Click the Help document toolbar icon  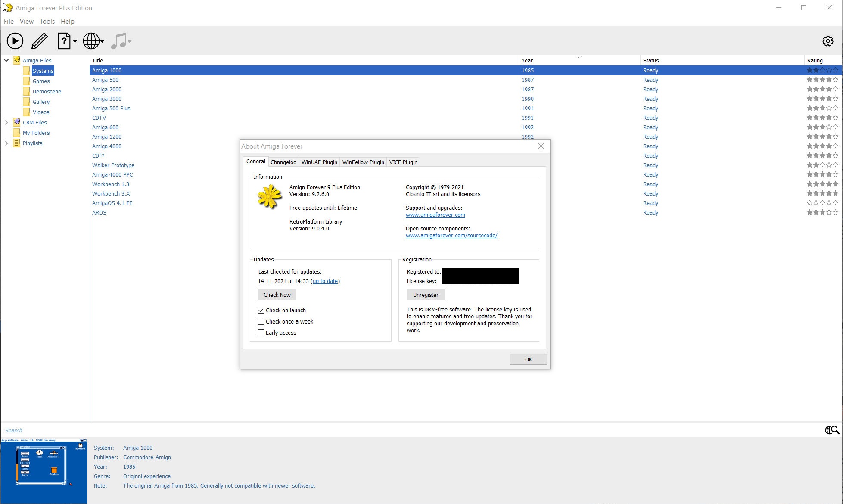[x=64, y=41]
